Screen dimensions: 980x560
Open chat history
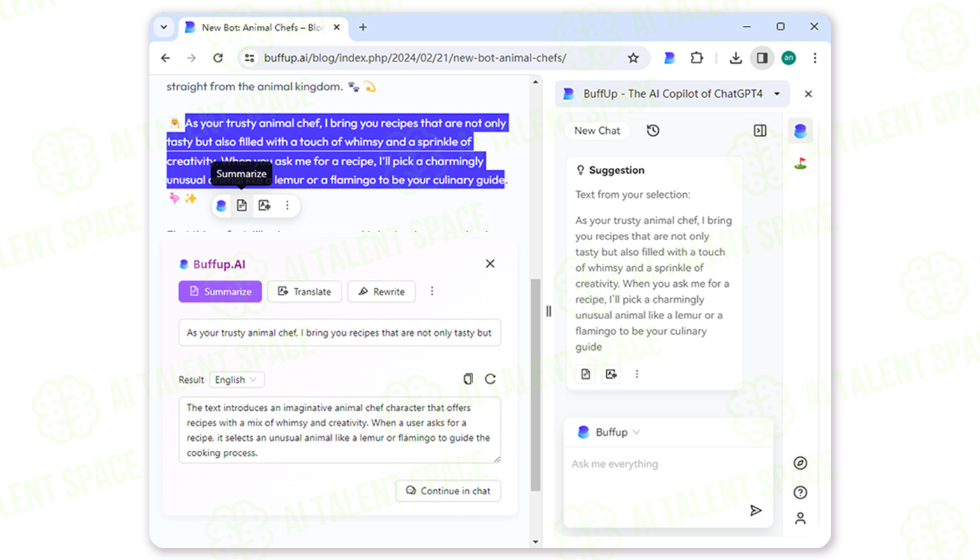pyautogui.click(x=653, y=131)
